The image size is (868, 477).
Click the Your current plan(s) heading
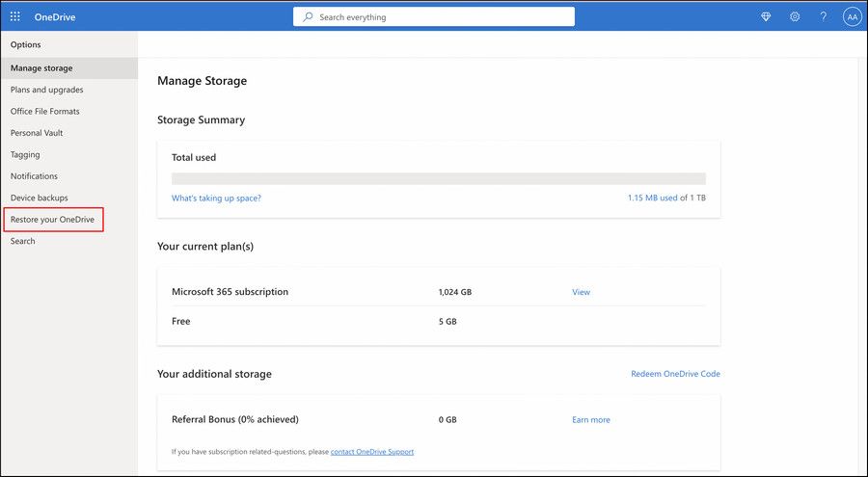[205, 247]
